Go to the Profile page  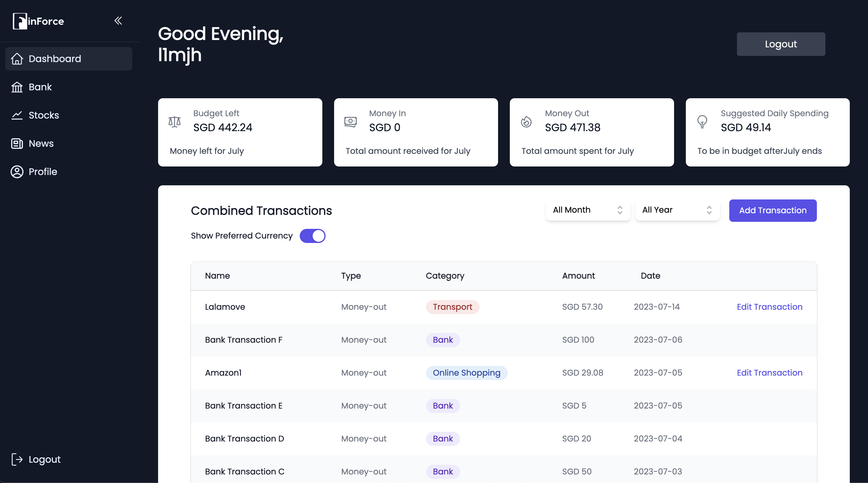pyautogui.click(x=42, y=172)
